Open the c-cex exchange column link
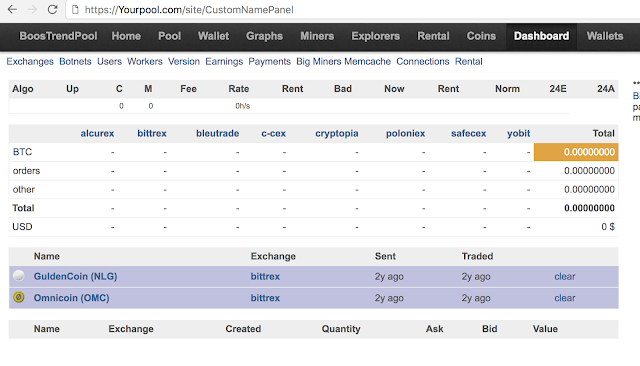640x366 pixels. (x=273, y=133)
